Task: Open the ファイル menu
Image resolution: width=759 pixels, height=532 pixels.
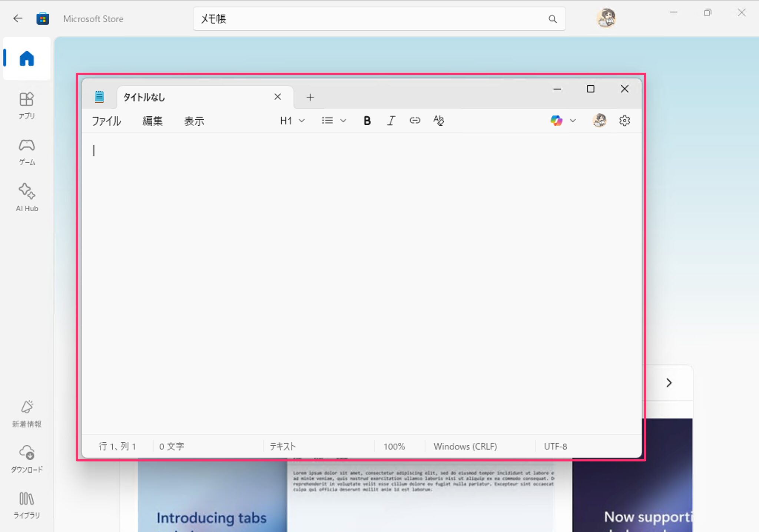Action: coord(106,120)
